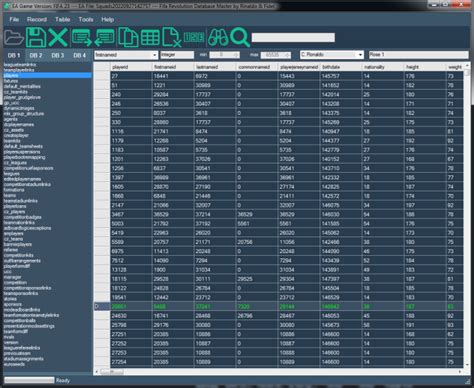Screen dimensions: 474x388
Task: Click the green X close file icon
Action: [58, 37]
